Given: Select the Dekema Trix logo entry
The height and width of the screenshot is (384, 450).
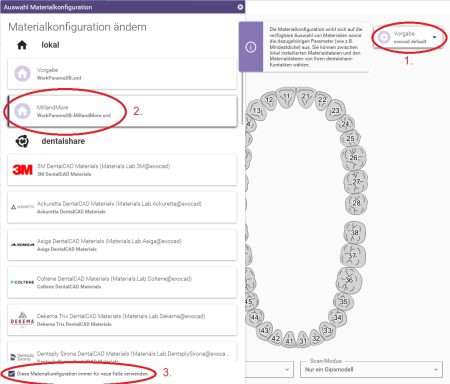Looking at the screenshot, I should 22,320.
